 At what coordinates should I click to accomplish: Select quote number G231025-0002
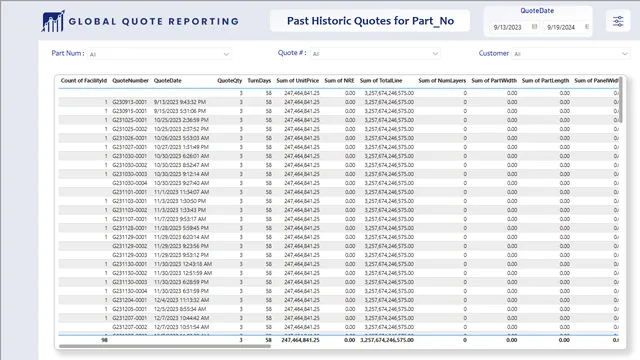click(129, 129)
